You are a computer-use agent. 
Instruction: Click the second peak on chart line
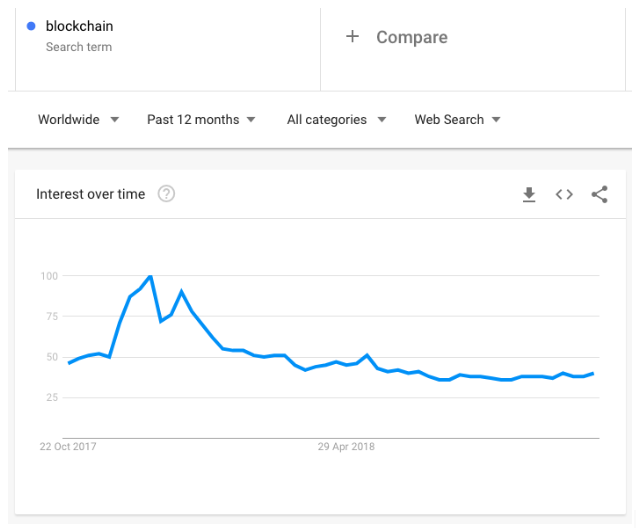point(181,291)
